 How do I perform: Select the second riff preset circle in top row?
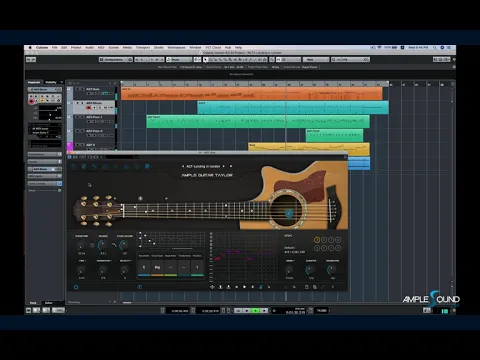(324, 240)
